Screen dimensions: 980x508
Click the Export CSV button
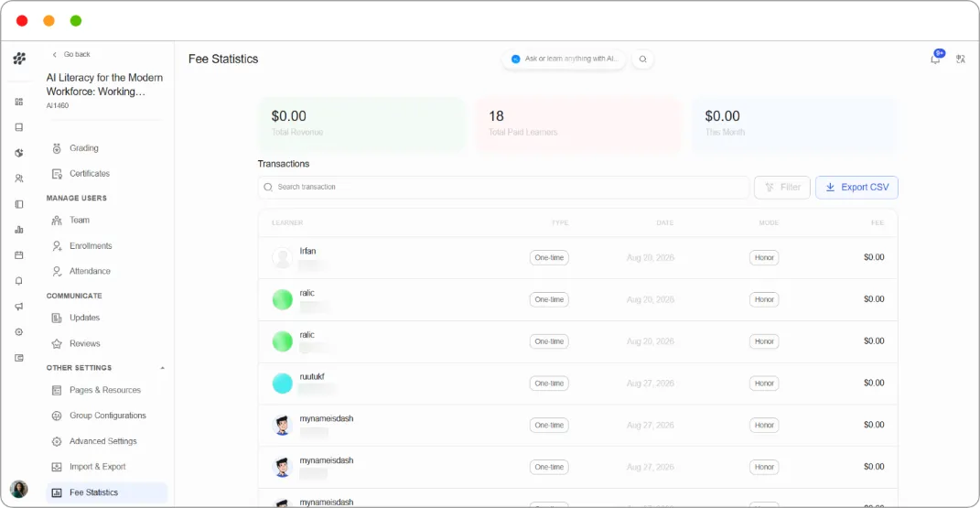click(x=856, y=187)
